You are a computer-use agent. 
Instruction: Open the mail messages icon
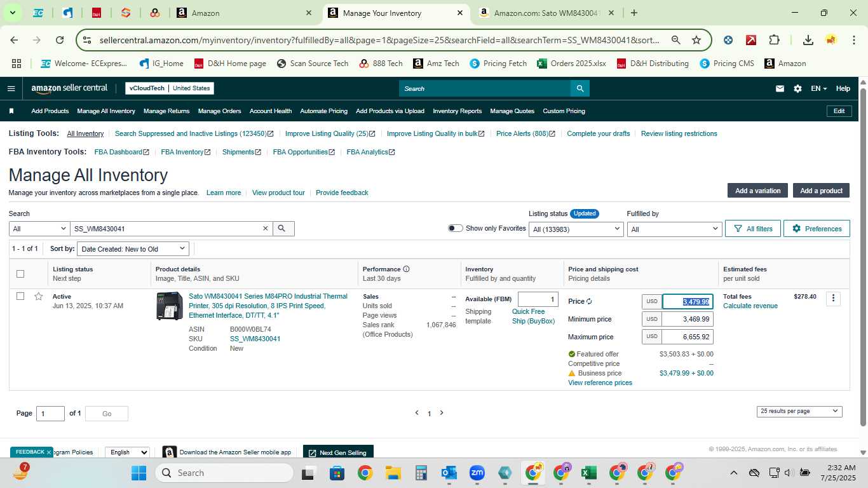click(x=780, y=88)
